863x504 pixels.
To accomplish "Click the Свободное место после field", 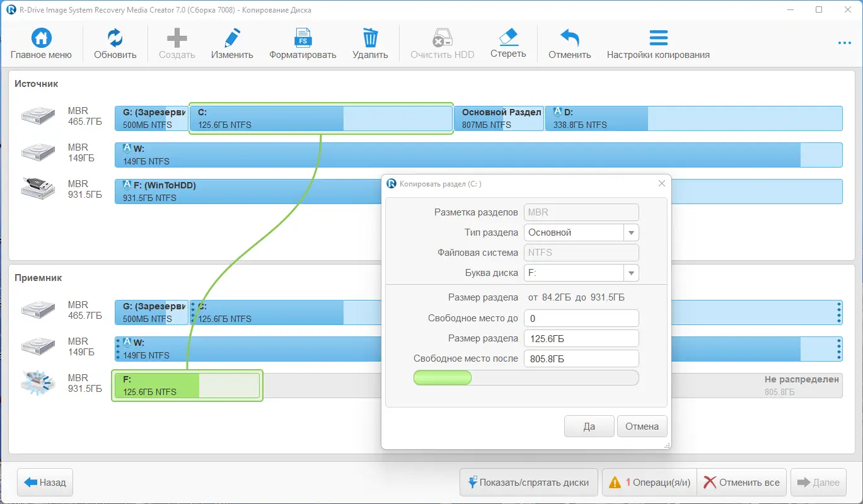I will (x=581, y=358).
